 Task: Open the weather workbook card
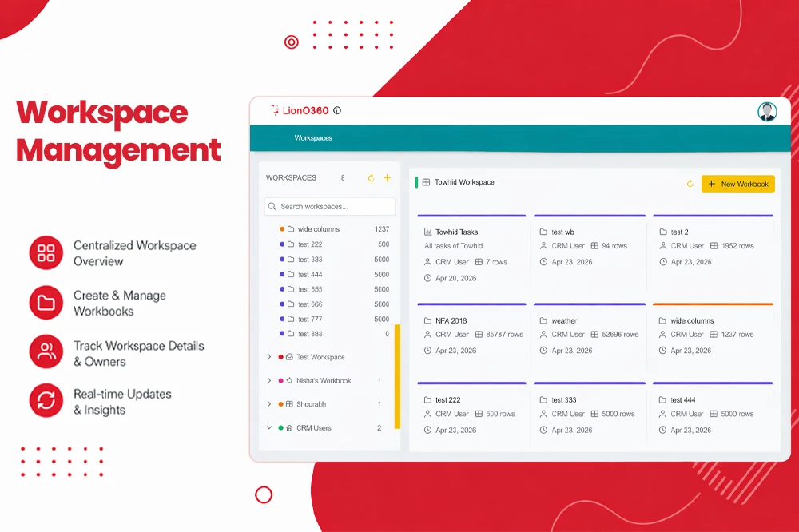590,335
